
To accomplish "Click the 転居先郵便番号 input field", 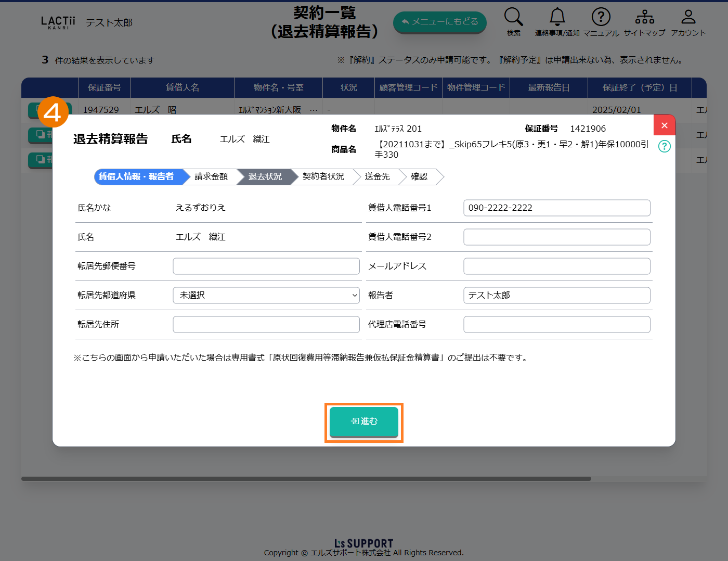I will (266, 266).
